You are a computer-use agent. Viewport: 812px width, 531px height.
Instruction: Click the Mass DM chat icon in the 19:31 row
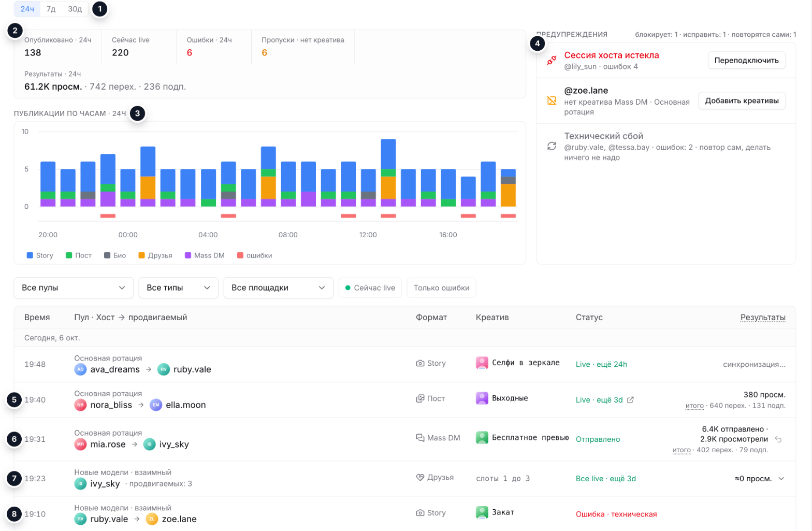pyautogui.click(x=420, y=438)
